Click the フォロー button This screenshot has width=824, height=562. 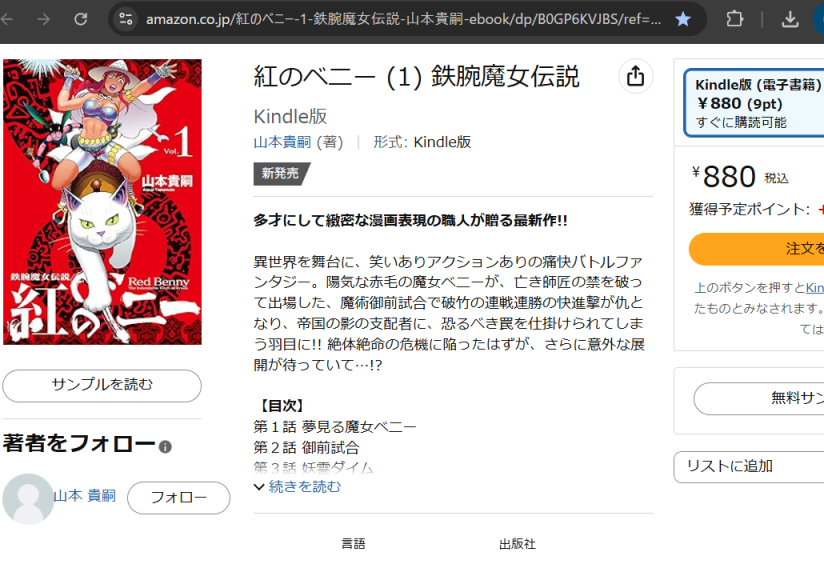point(179,497)
